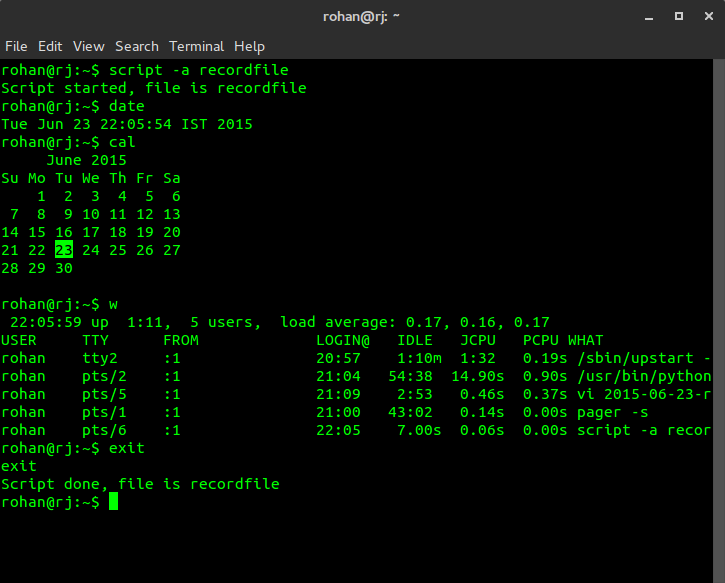Open the Help menu

[249, 46]
